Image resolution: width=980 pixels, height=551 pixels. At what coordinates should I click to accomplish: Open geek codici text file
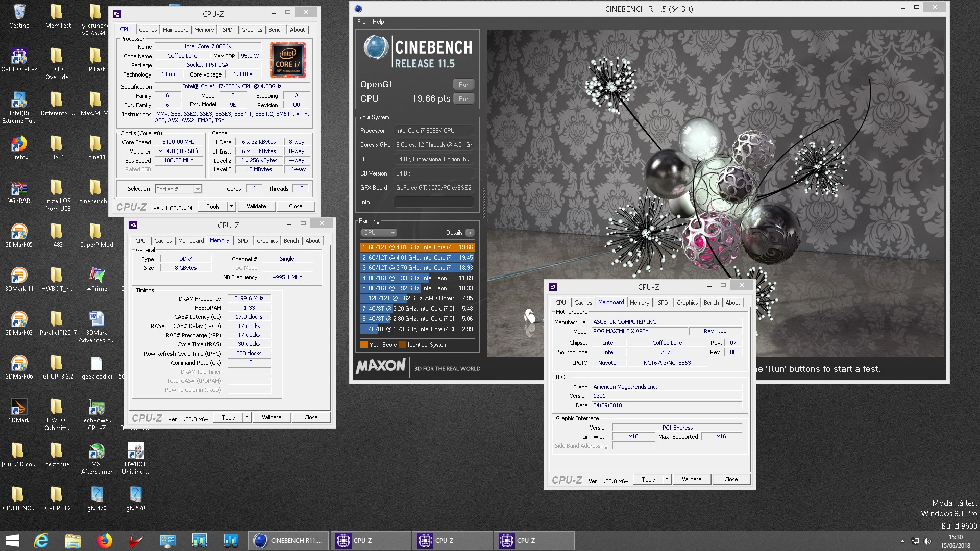point(96,367)
